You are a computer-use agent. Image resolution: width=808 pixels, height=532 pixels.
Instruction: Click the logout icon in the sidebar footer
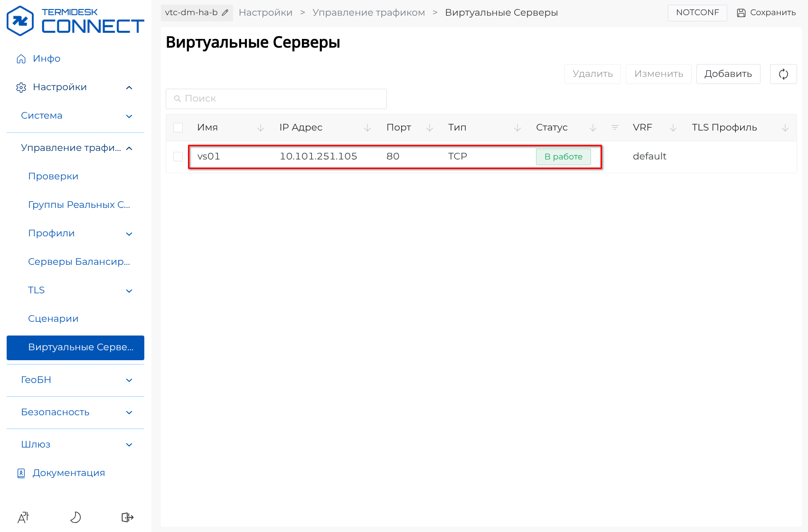tap(127, 517)
